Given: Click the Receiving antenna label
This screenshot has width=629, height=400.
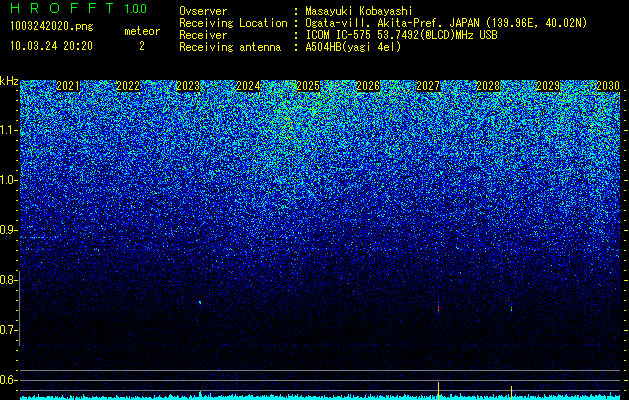Looking at the screenshot, I should 230,47.
